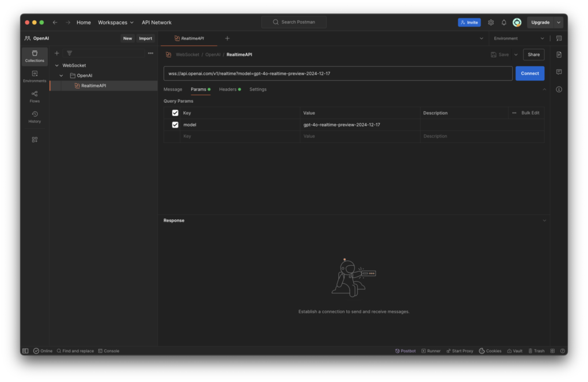Screen dimensions: 588x382
Task: Open Find and replace in status bar
Action: 75,351
